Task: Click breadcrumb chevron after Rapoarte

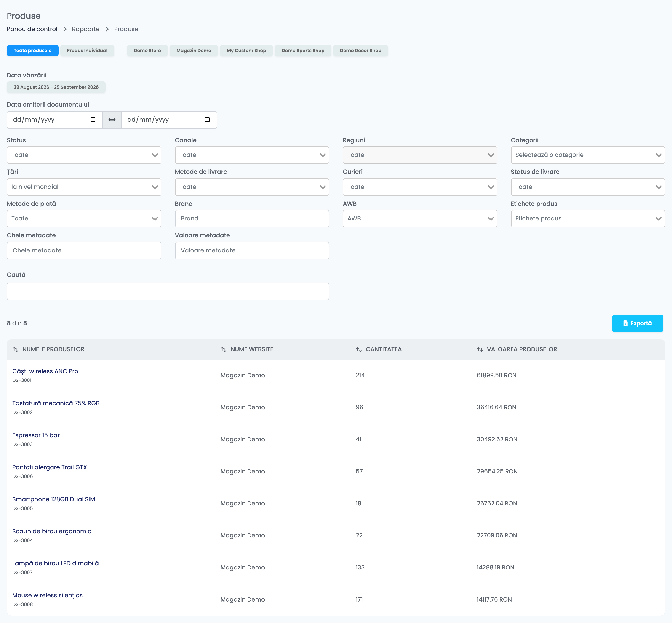Action: (x=107, y=29)
